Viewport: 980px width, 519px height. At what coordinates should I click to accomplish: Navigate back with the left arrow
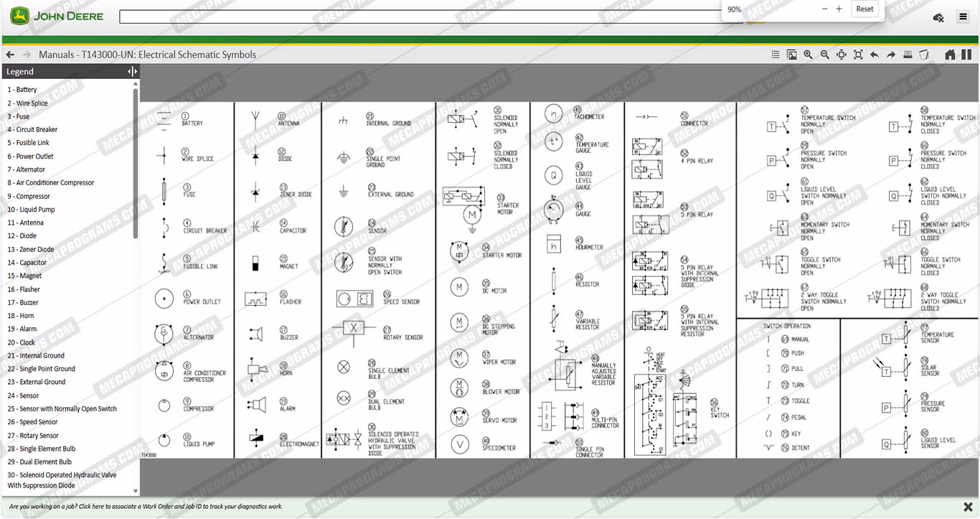(x=10, y=55)
